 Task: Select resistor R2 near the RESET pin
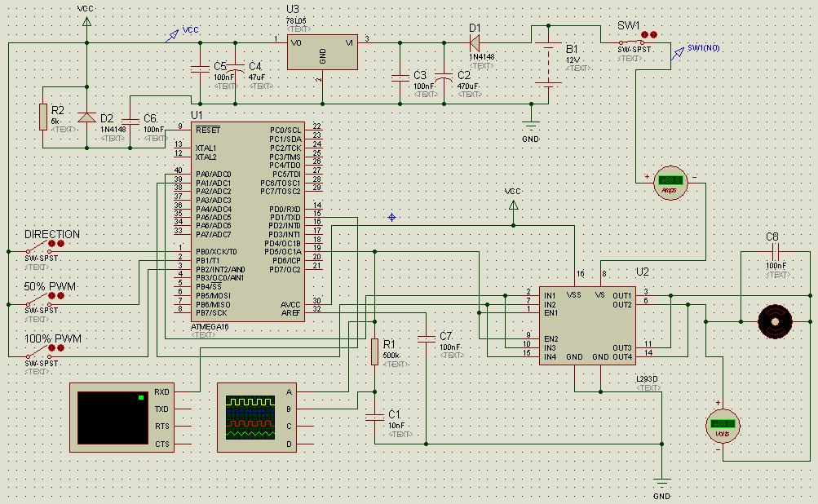[42, 117]
